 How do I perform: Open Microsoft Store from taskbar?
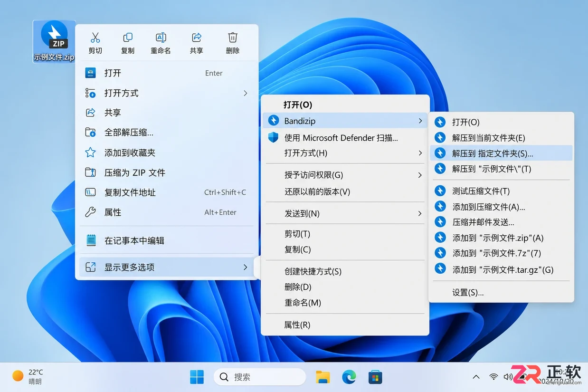click(x=375, y=377)
